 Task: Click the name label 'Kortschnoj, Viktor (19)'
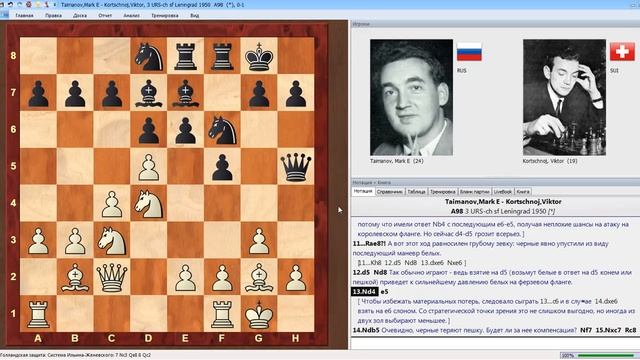pos(550,161)
